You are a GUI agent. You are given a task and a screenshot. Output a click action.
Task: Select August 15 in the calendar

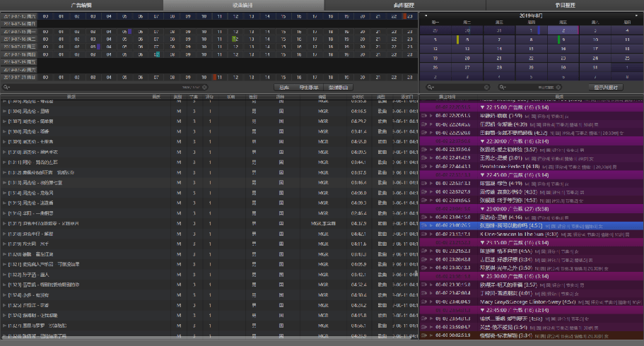pyautogui.click(x=532, y=49)
